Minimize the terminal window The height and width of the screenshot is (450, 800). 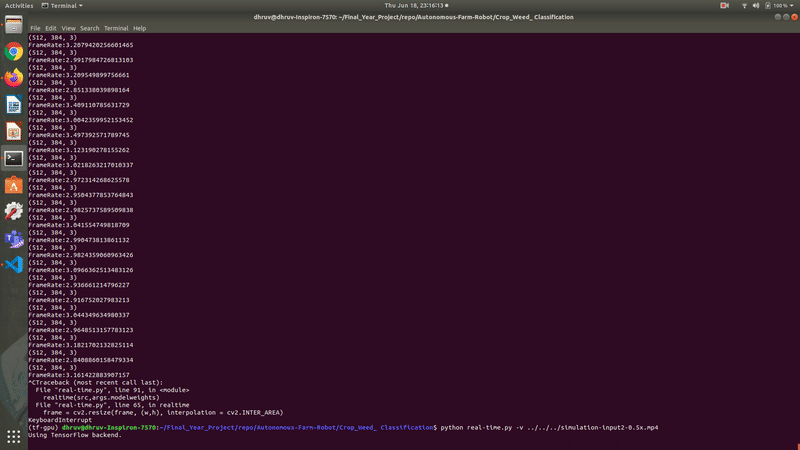tap(778, 17)
